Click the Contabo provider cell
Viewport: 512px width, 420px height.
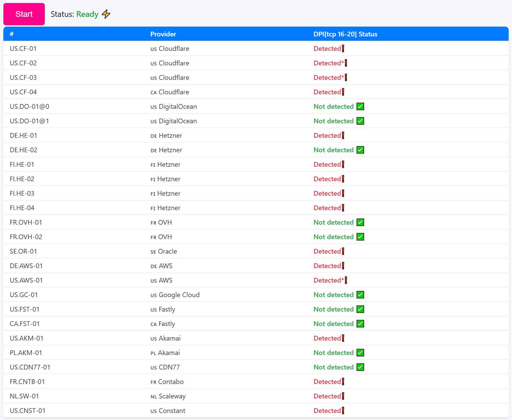point(167,382)
